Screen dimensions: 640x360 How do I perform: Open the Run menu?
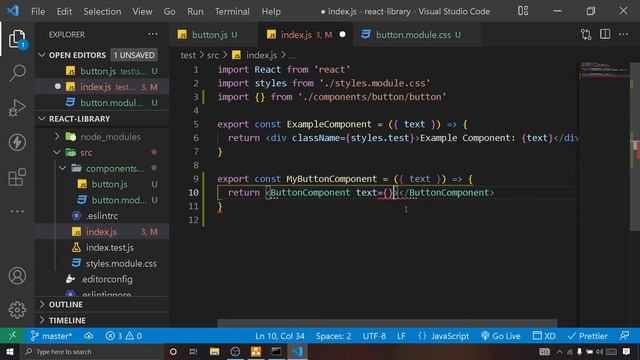(195, 11)
